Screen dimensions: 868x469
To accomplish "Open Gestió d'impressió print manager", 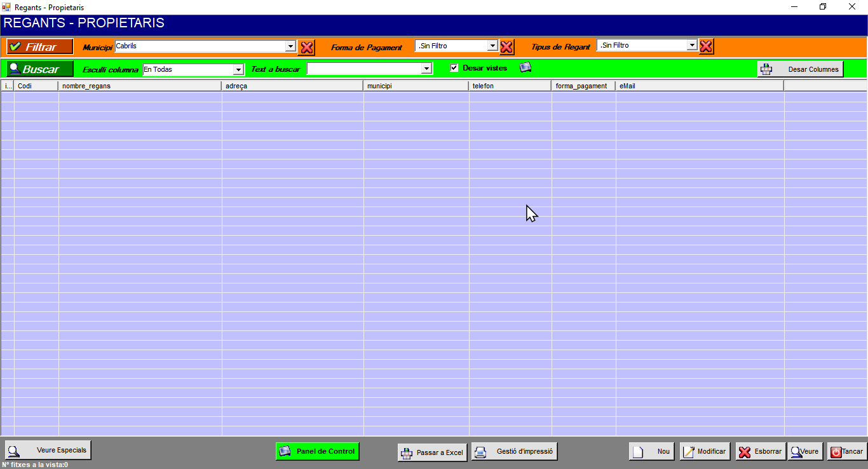I will (x=515, y=452).
